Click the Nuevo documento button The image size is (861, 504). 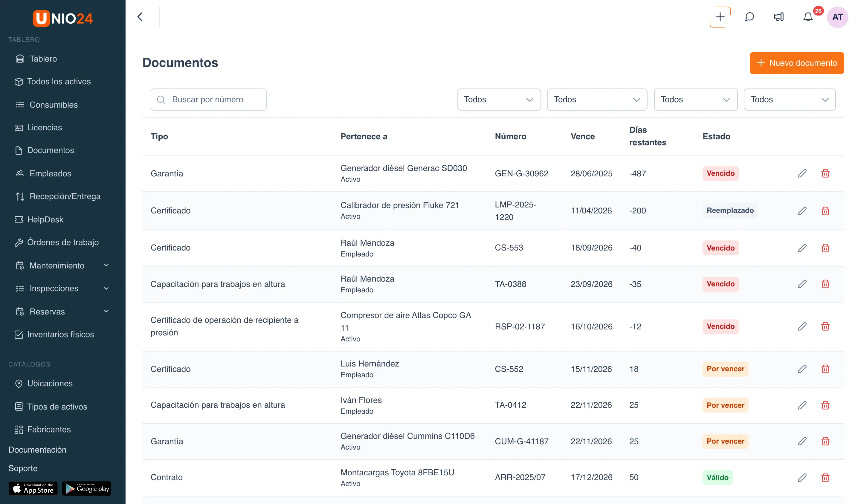pyautogui.click(x=797, y=63)
